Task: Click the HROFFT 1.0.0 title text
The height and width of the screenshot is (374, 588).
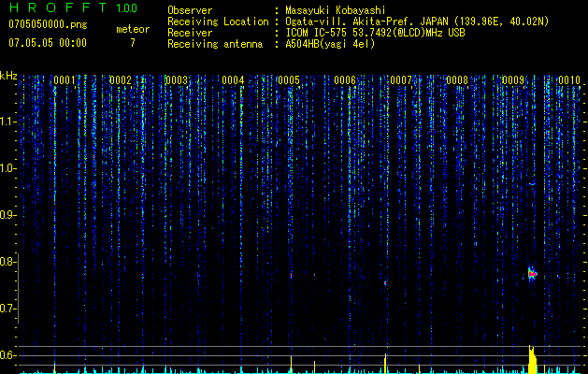Action: click(x=73, y=7)
